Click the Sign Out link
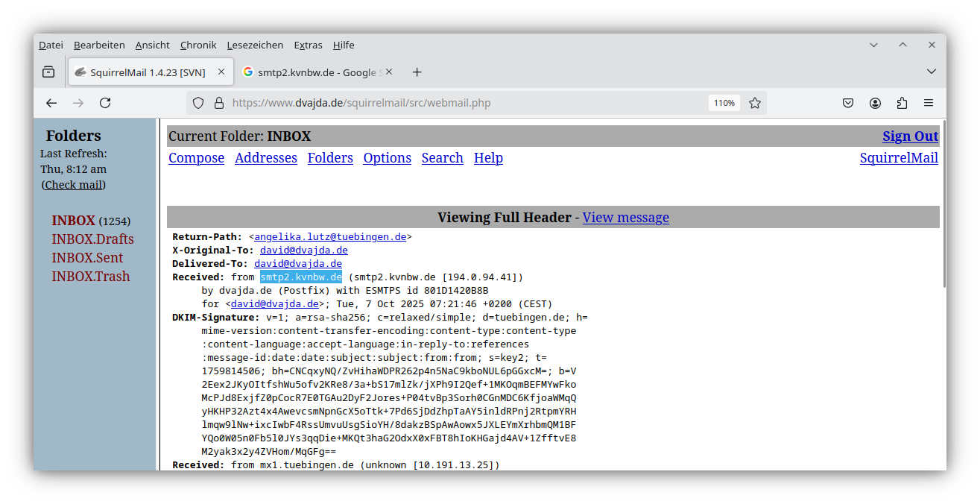 [x=910, y=136]
